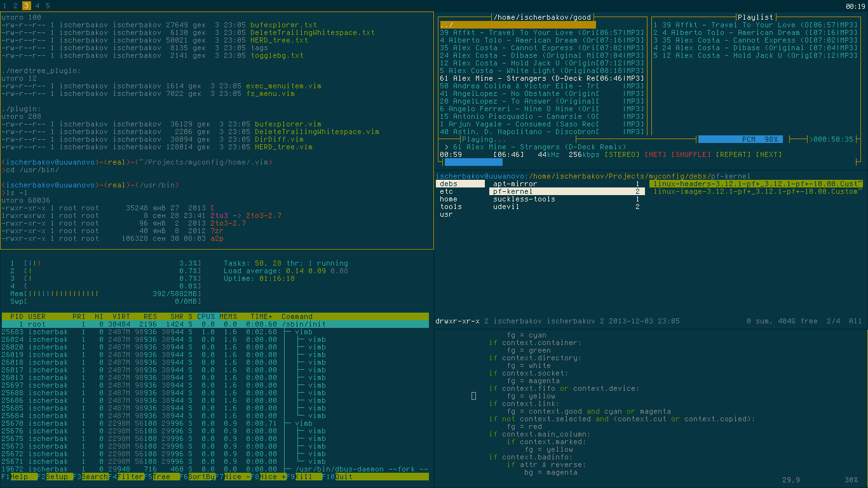
Task: Select the /sbin/init process row in htop
Action: [215, 324]
